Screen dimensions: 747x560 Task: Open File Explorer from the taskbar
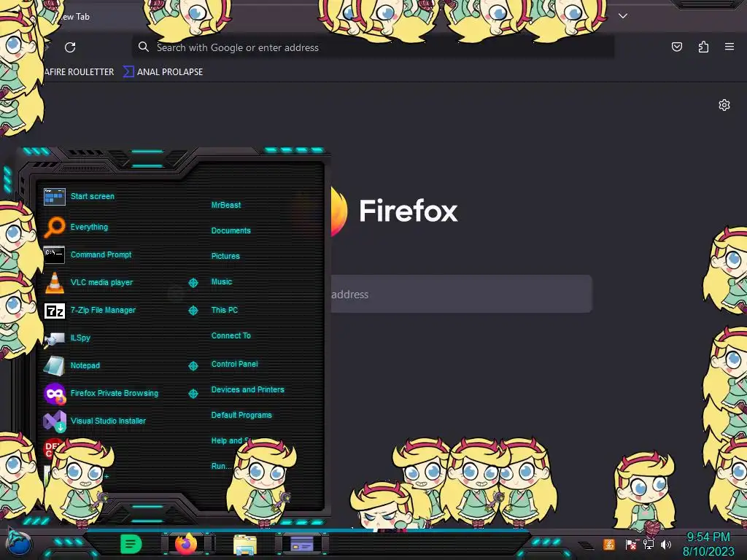click(x=245, y=545)
